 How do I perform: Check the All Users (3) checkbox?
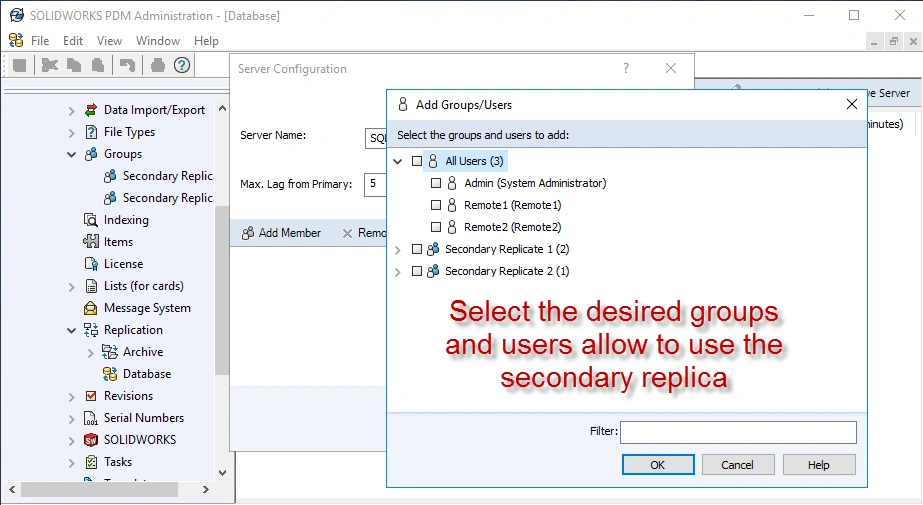[x=417, y=161]
